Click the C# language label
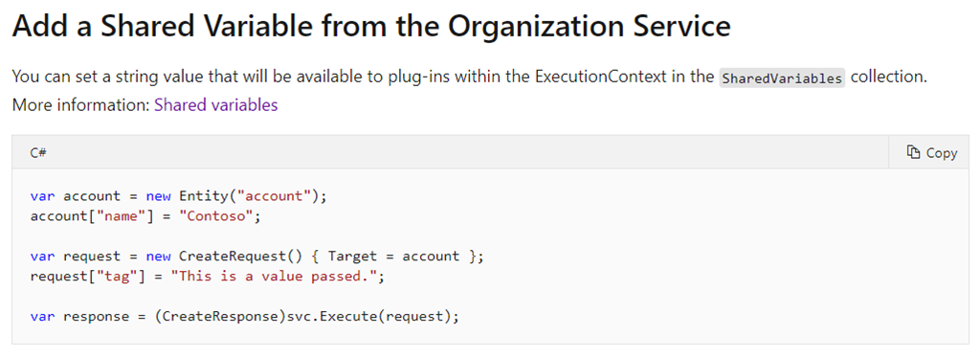Screen dimensions: 980x357 pos(38,152)
